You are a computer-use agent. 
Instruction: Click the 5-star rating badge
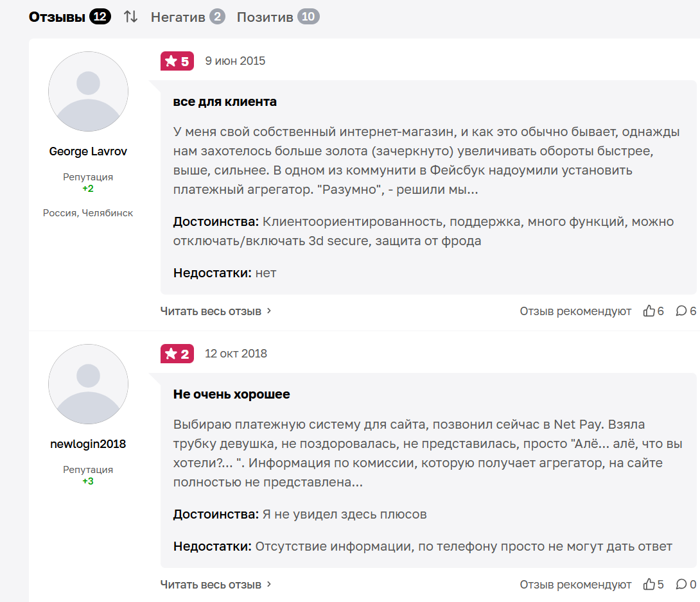click(177, 61)
